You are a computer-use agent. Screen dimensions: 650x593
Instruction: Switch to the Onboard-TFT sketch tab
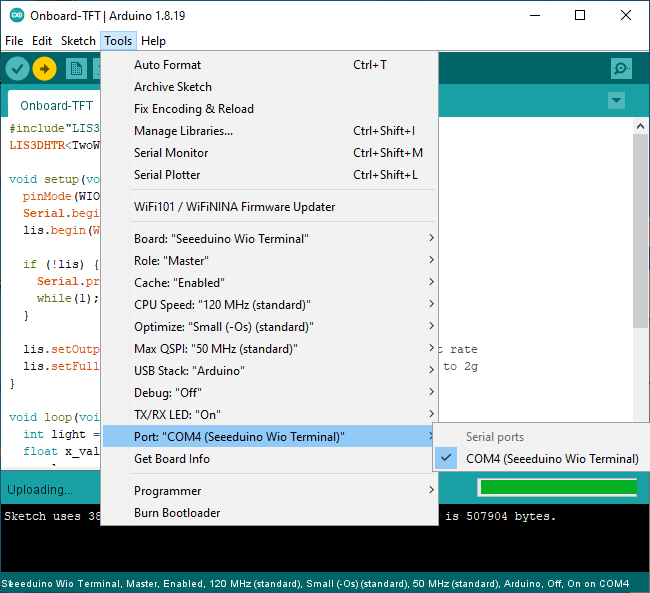click(56, 105)
